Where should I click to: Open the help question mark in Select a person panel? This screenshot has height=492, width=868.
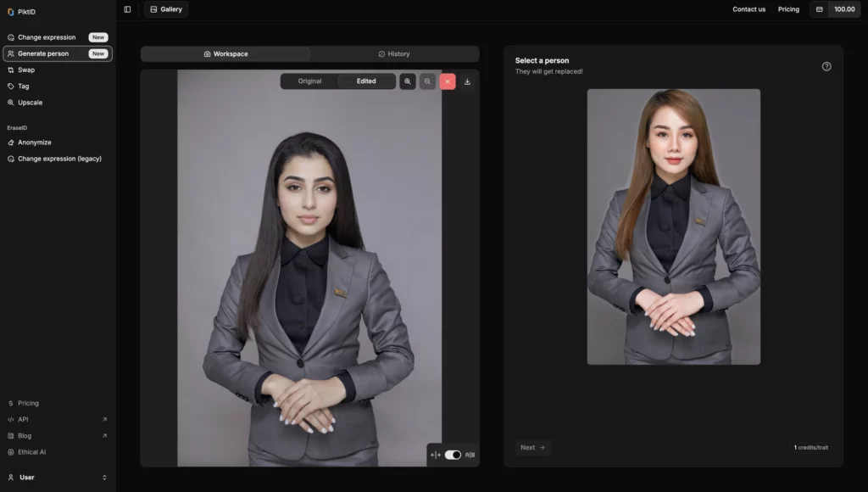826,65
